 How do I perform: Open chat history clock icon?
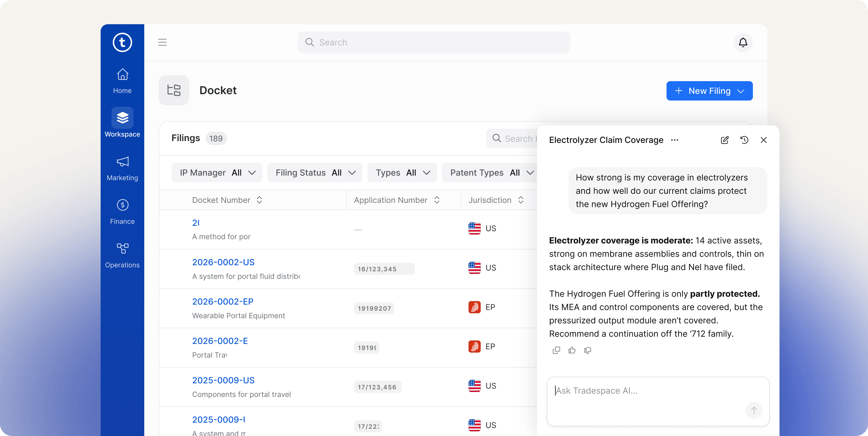coord(744,140)
